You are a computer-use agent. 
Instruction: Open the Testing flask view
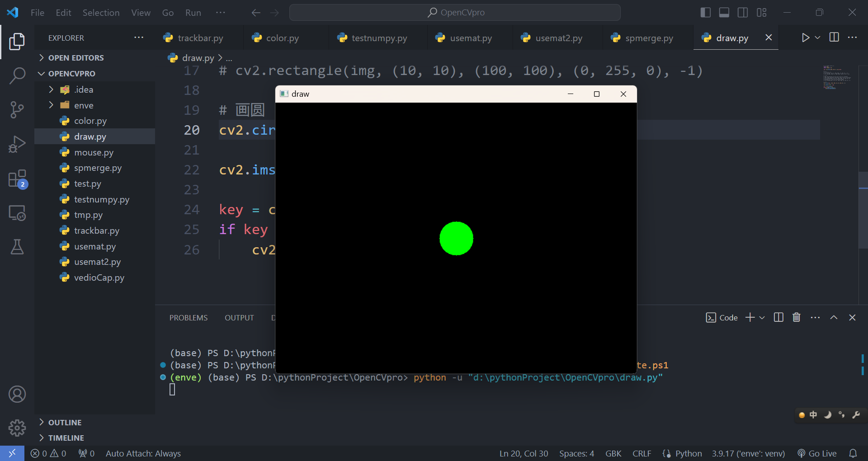[x=17, y=247]
